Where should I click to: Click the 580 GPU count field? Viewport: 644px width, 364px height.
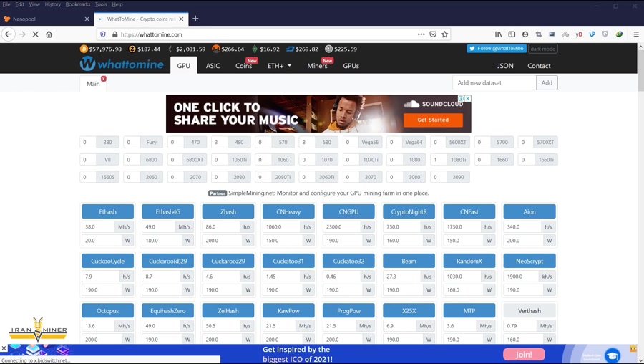[x=307, y=142]
